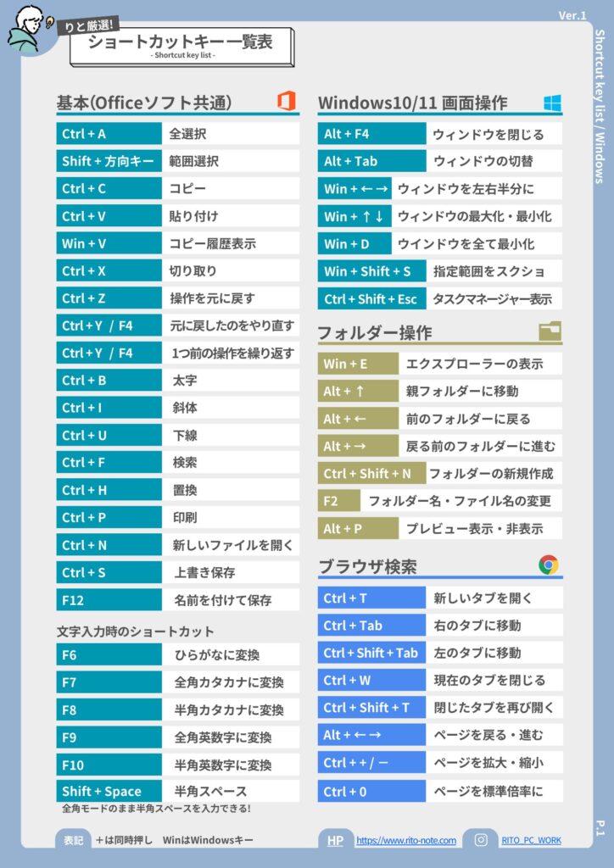Click the Windows logo icon
Screen dimensions: 614x868
pyautogui.click(x=553, y=103)
